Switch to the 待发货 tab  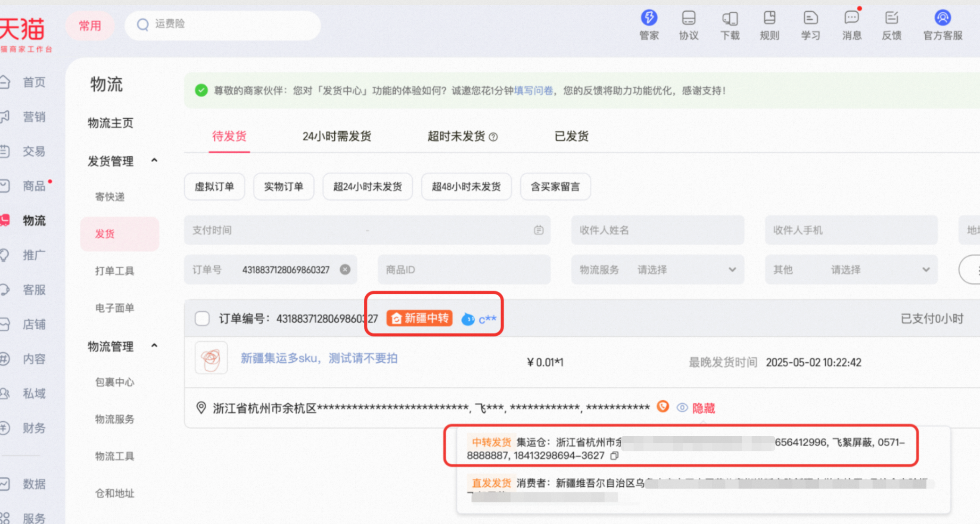[x=229, y=136]
